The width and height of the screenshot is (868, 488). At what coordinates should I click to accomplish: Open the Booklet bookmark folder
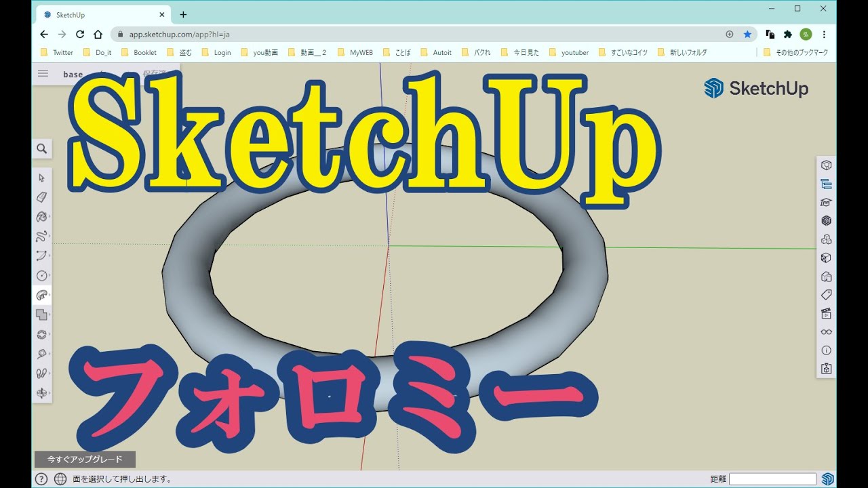point(139,52)
